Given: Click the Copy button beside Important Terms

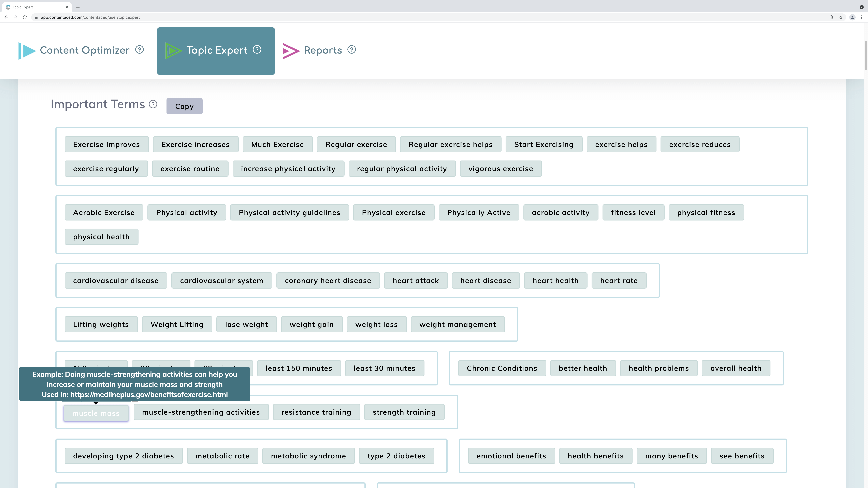Looking at the screenshot, I should [x=184, y=106].
